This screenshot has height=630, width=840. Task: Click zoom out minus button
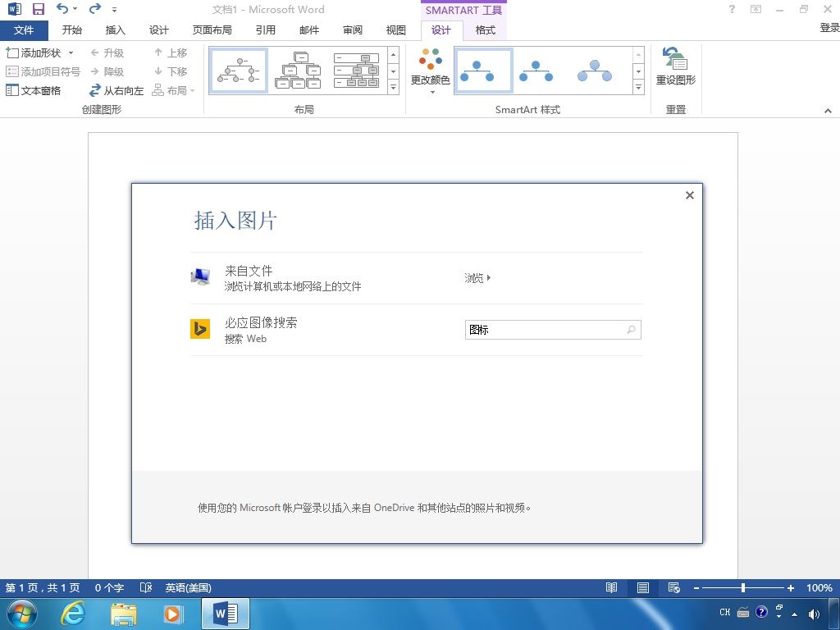[696, 587]
